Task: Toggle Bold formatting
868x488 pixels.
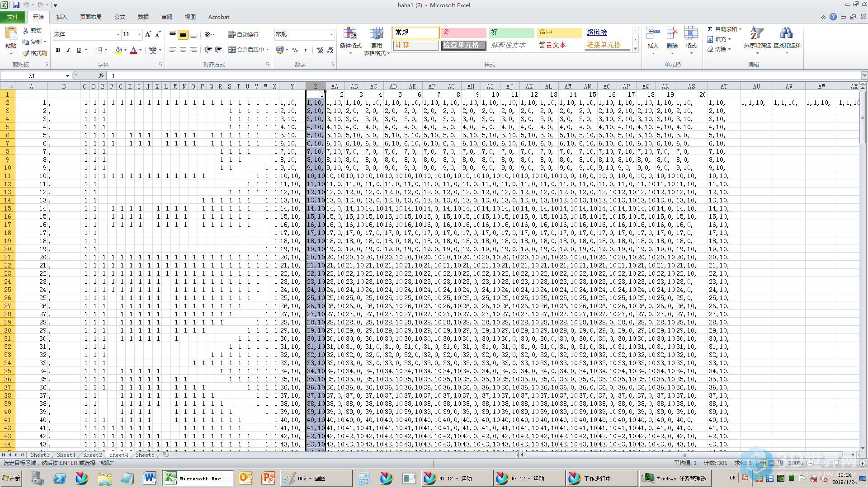Action: coord(58,50)
